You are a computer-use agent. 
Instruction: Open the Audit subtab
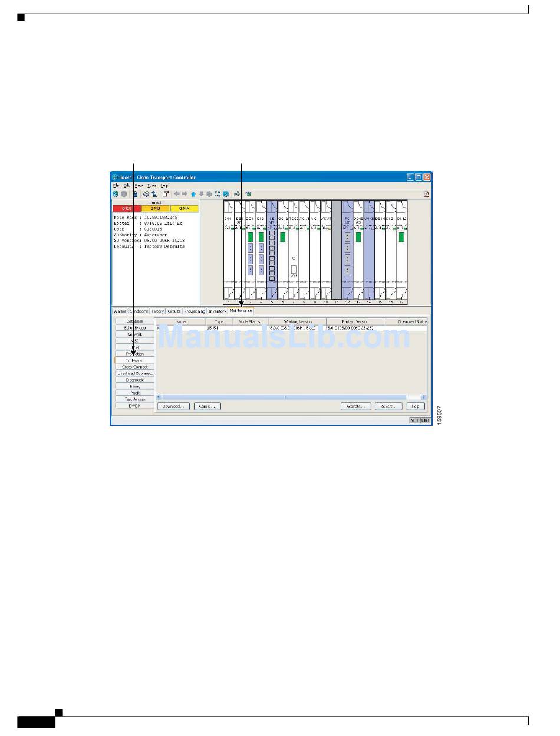click(134, 393)
